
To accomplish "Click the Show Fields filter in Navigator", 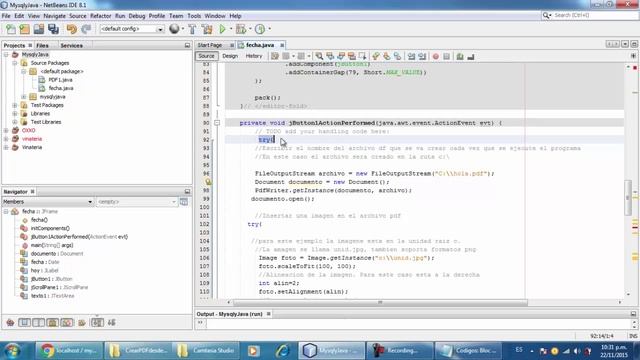I will coord(24,322).
